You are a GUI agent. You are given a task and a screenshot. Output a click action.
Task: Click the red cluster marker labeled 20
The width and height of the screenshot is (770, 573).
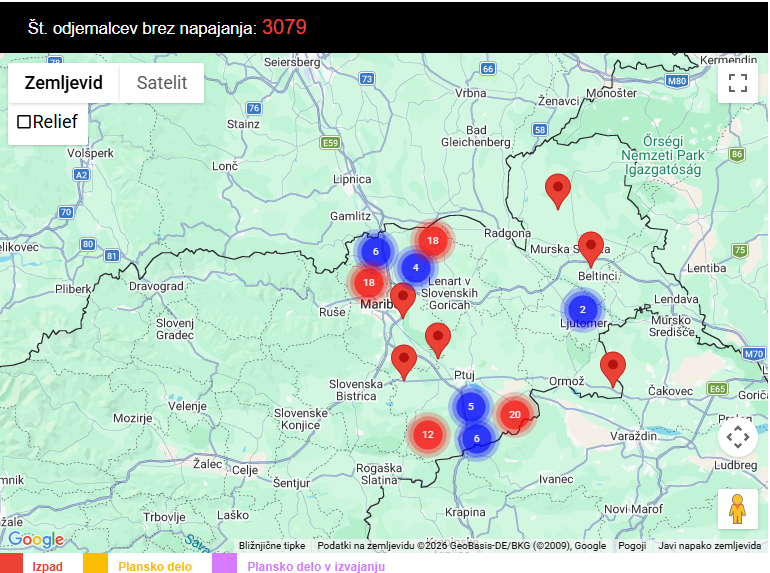click(x=515, y=414)
